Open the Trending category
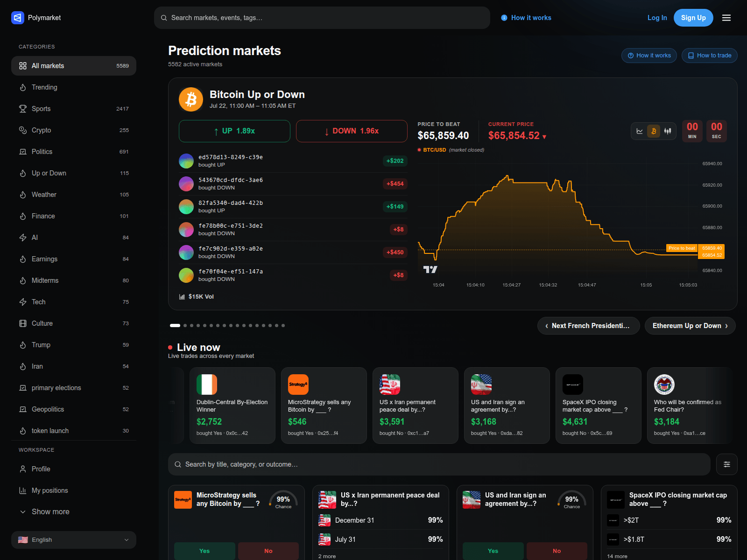The width and height of the screenshot is (747, 560). [74, 87]
